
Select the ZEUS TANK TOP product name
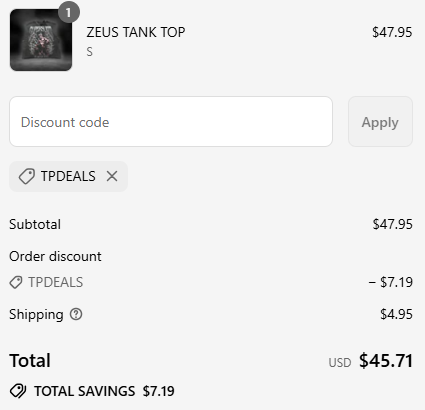[136, 32]
